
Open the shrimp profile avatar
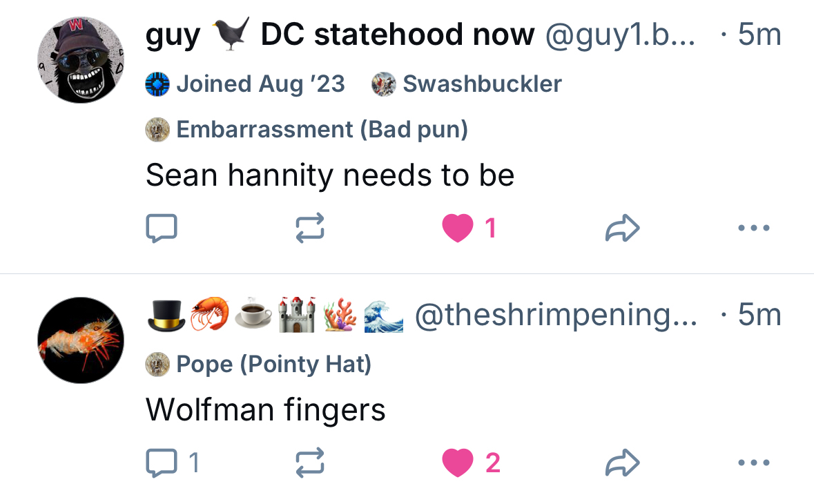[x=81, y=340]
